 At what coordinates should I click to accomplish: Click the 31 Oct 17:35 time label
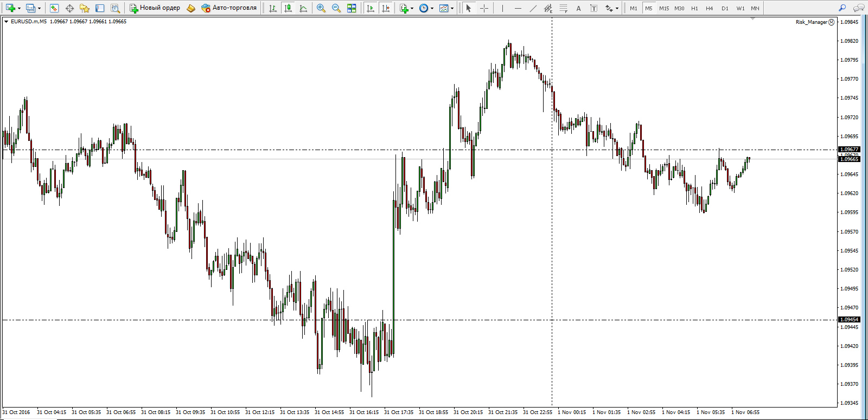(399, 412)
